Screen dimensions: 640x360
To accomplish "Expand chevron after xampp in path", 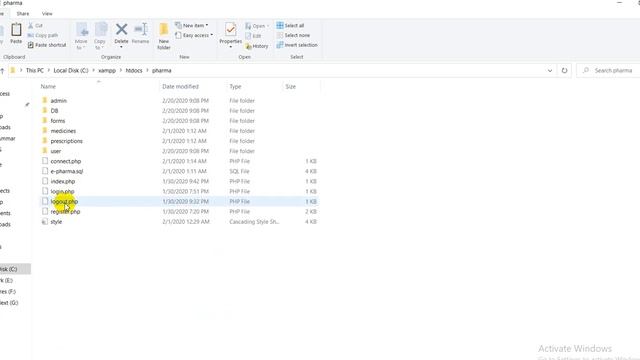I will point(121,71).
